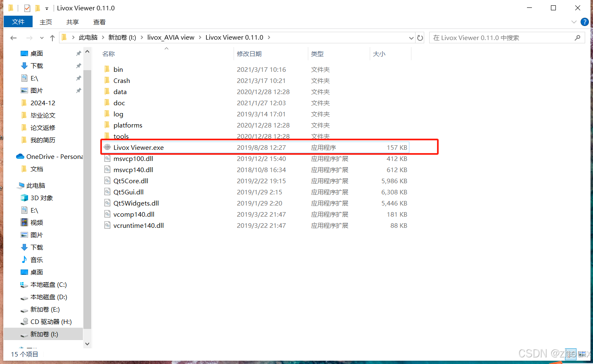Screen dimensions: 593x364
Task: Open 本地磁盘 (D:) drive
Action: [43, 297]
